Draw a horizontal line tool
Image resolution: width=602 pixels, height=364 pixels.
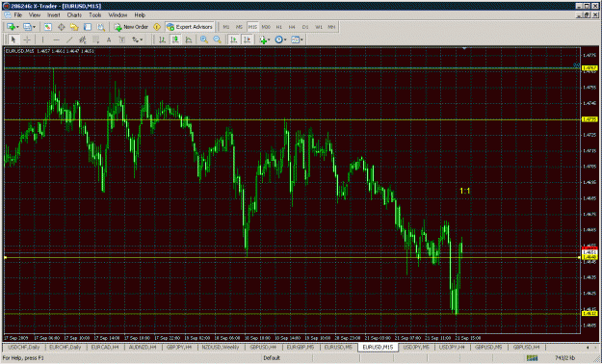[56, 39]
